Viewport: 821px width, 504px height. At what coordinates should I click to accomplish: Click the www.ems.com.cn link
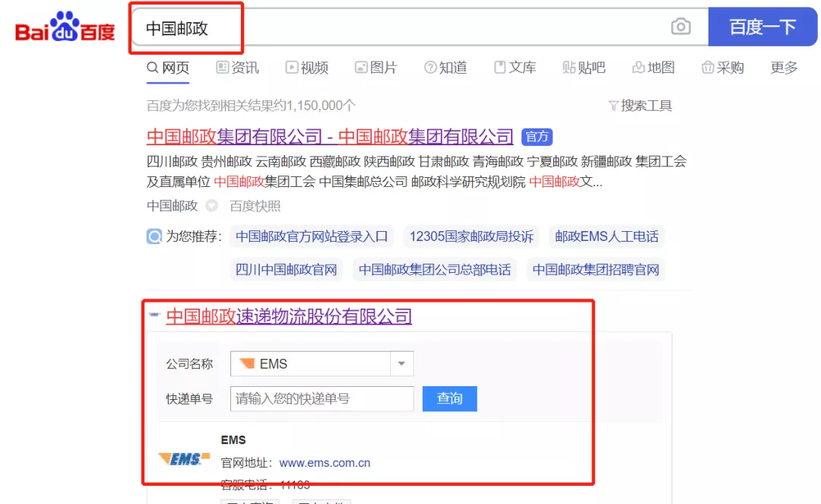coord(325,462)
